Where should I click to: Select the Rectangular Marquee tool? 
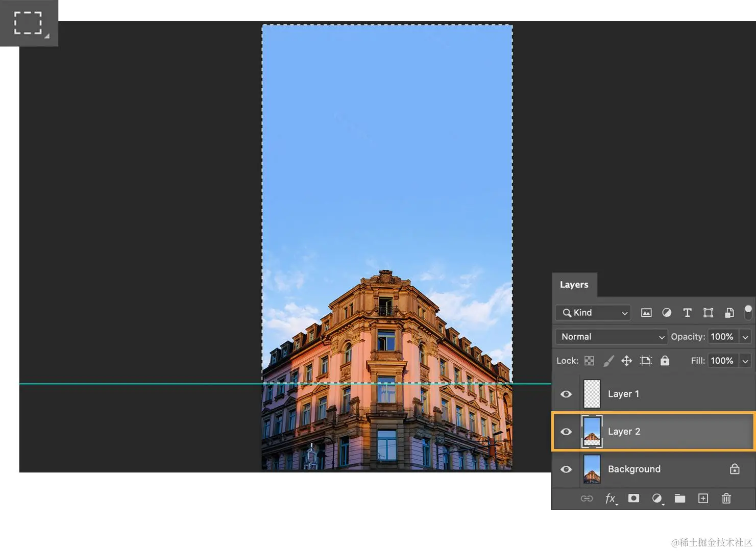click(29, 22)
